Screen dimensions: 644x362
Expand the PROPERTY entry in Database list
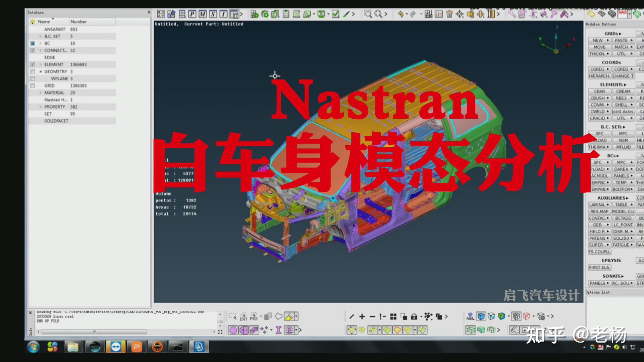point(41,107)
